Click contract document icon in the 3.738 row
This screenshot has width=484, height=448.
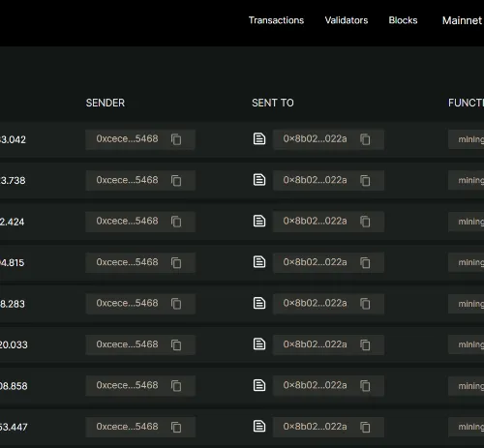coord(259,180)
